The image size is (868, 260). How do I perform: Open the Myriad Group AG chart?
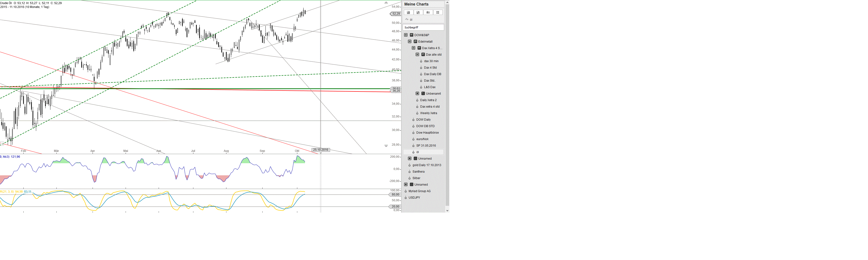pyautogui.click(x=419, y=191)
